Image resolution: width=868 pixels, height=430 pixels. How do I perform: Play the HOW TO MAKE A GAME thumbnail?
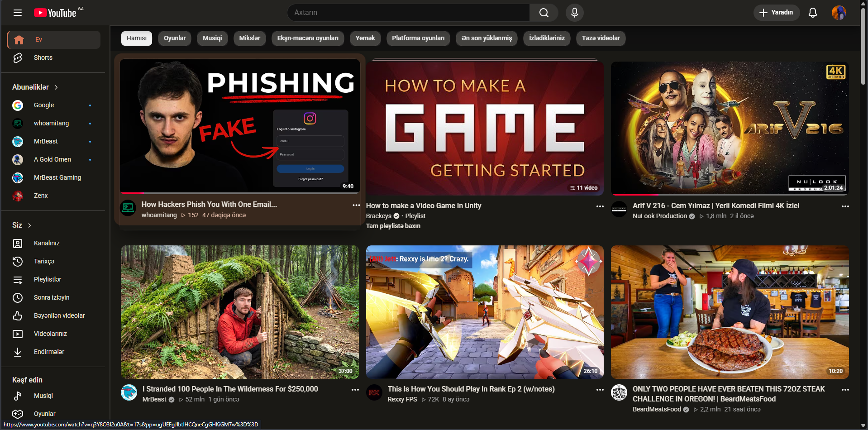(485, 129)
